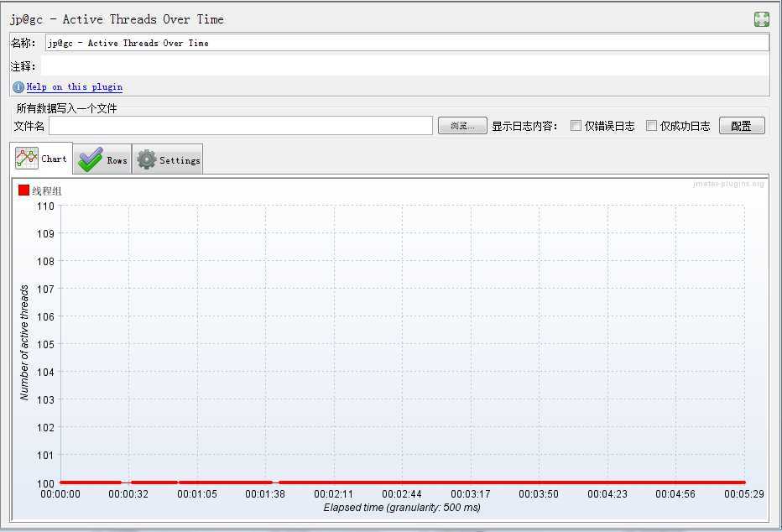Click the 105 y-axis value
782x532 pixels.
click(x=45, y=344)
